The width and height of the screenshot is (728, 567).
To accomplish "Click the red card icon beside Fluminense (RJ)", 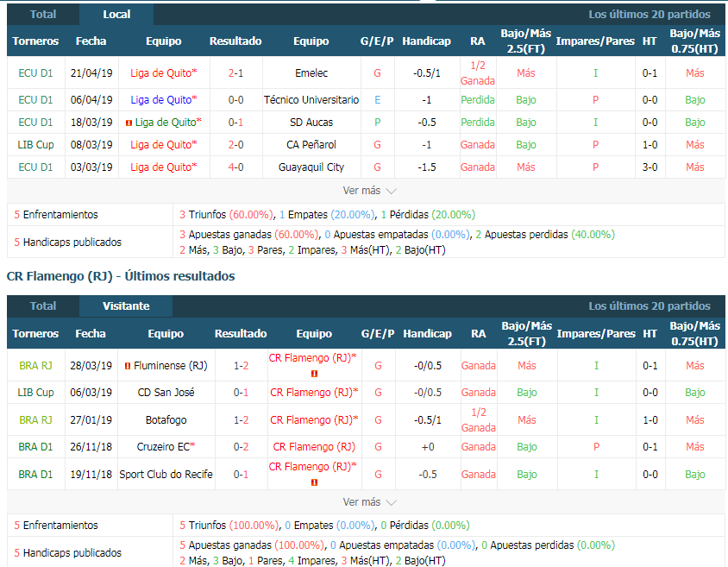I will [x=127, y=366].
